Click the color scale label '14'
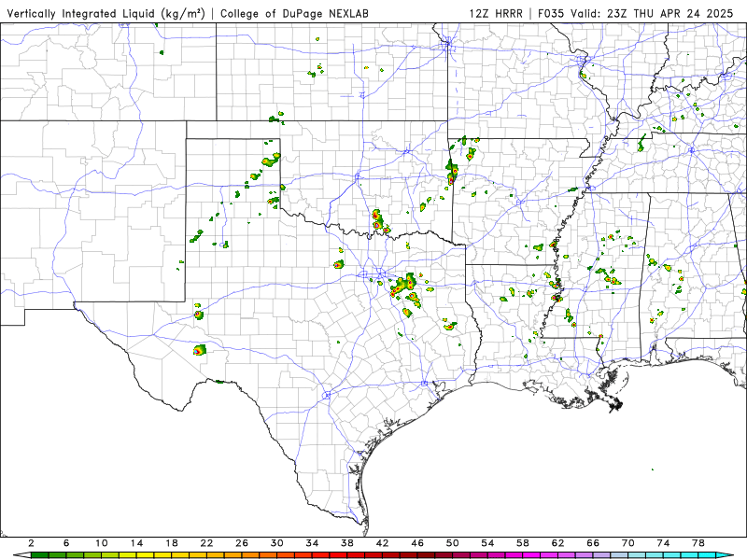747x560 pixels. coord(136,543)
